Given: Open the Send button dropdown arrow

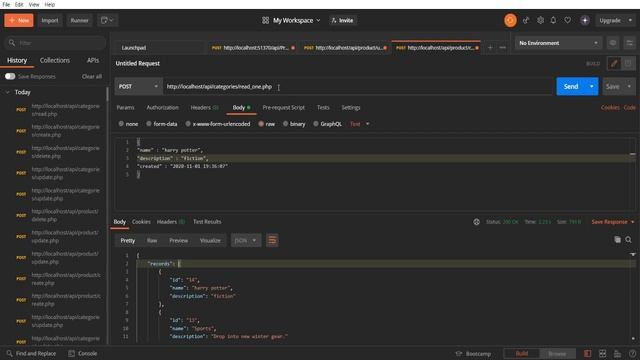Looking at the screenshot, I should coord(591,87).
